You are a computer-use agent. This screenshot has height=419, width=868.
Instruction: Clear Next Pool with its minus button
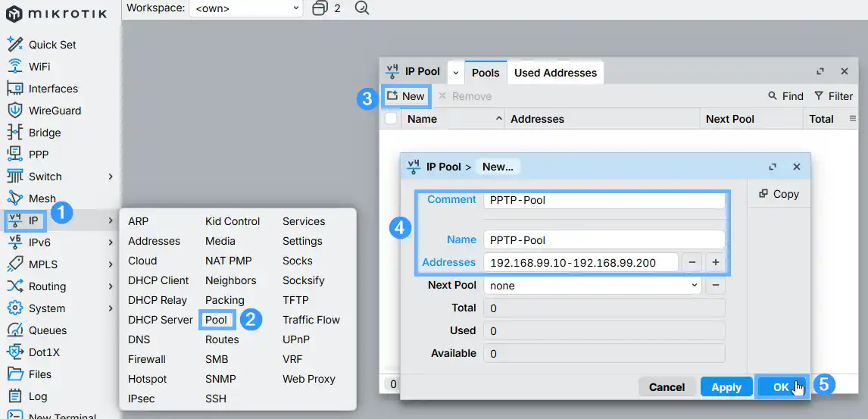tap(715, 286)
